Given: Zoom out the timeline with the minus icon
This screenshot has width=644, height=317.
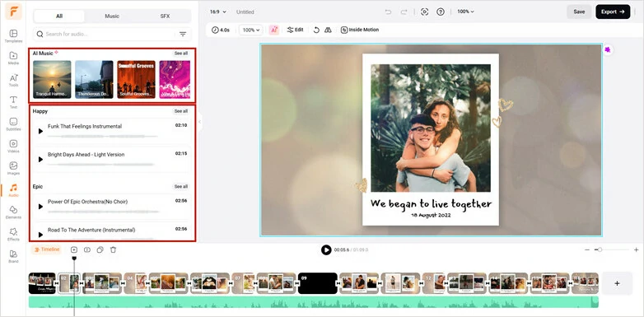Looking at the screenshot, I should click(587, 249).
